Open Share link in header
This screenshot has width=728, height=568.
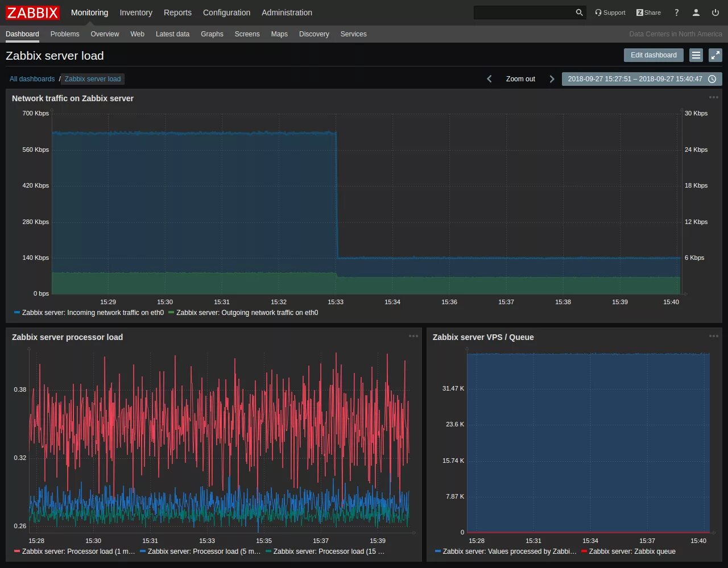point(648,13)
